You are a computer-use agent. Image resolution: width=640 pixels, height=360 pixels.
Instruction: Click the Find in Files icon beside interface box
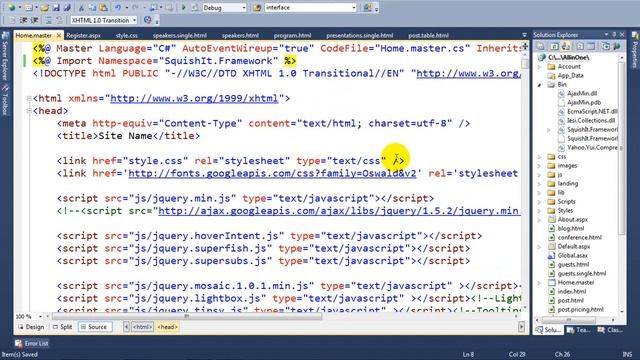tap(257, 7)
